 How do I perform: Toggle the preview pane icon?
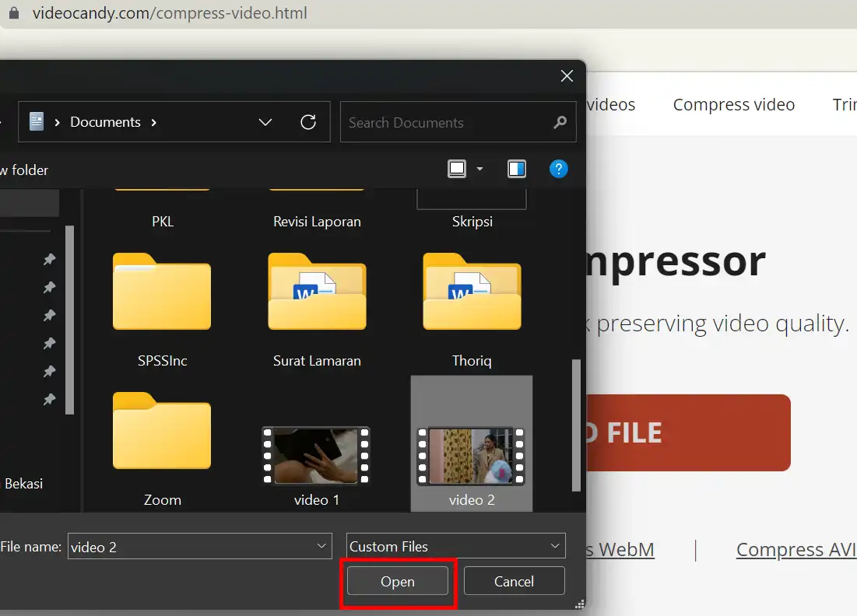pyautogui.click(x=517, y=169)
